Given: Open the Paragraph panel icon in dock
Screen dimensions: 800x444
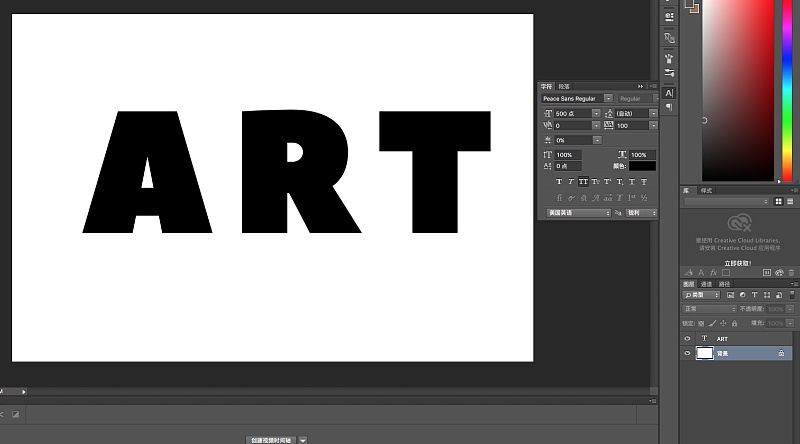Looking at the screenshot, I should (x=669, y=107).
